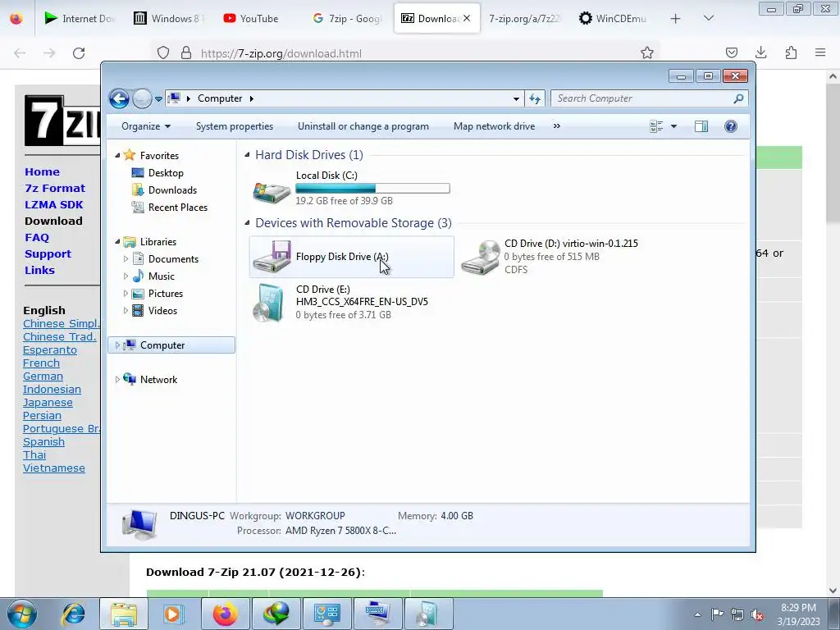Close the 7-Zip Download tab
The height and width of the screenshot is (630, 840).
(467, 18)
